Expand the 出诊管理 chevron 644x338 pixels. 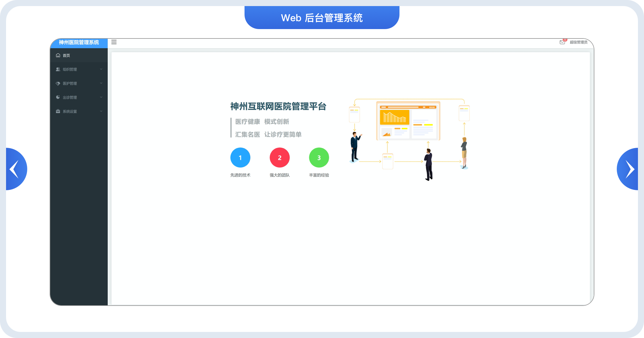[101, 97]
